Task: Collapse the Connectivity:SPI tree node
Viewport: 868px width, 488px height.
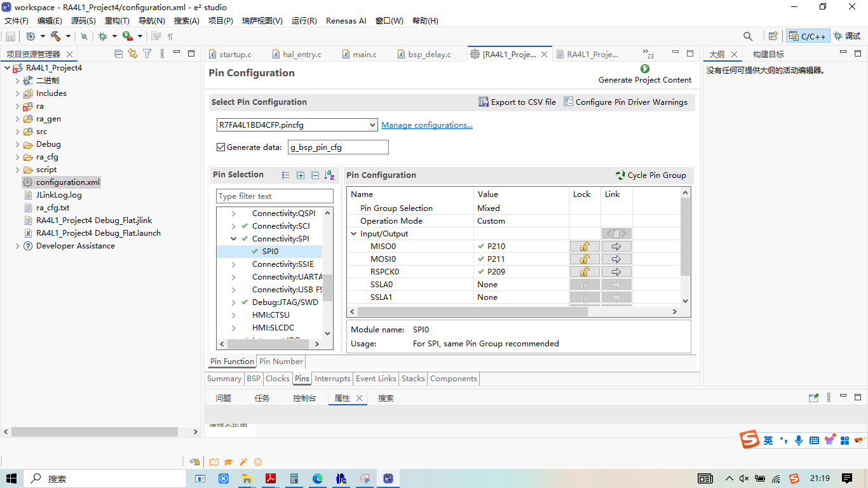Action: (233, 239)
